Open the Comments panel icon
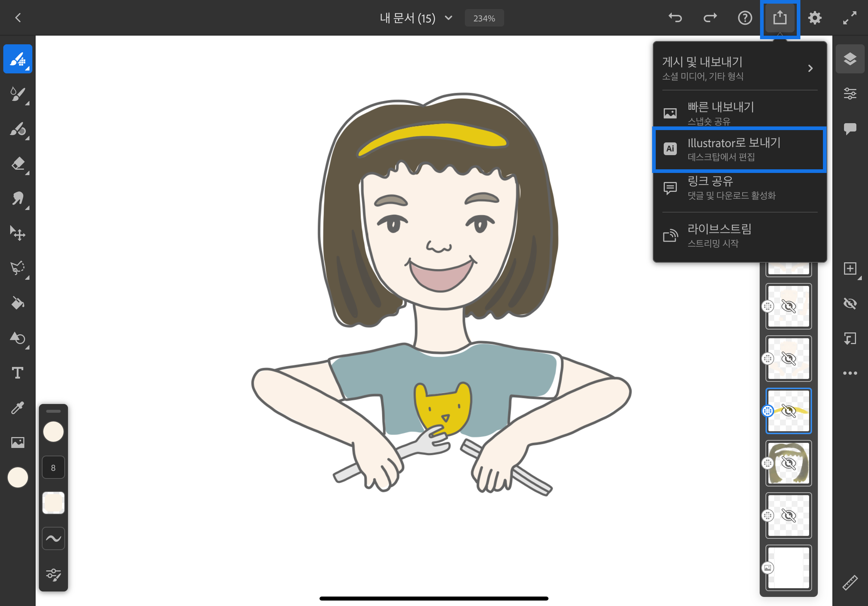 pyautogui.click(x=850, y=129)
